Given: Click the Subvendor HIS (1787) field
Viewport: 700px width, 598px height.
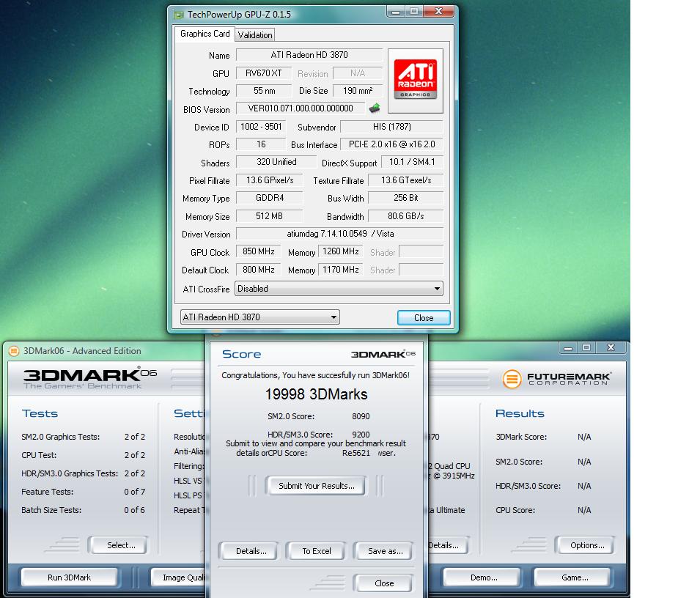Looking at the screenshot, I should (x=391, y=127).
